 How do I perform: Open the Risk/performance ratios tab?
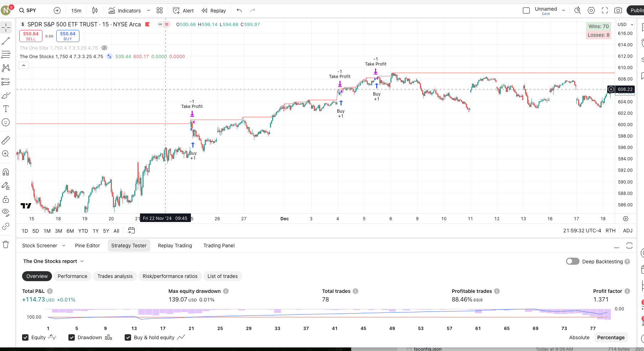click(x=170, y=276)
